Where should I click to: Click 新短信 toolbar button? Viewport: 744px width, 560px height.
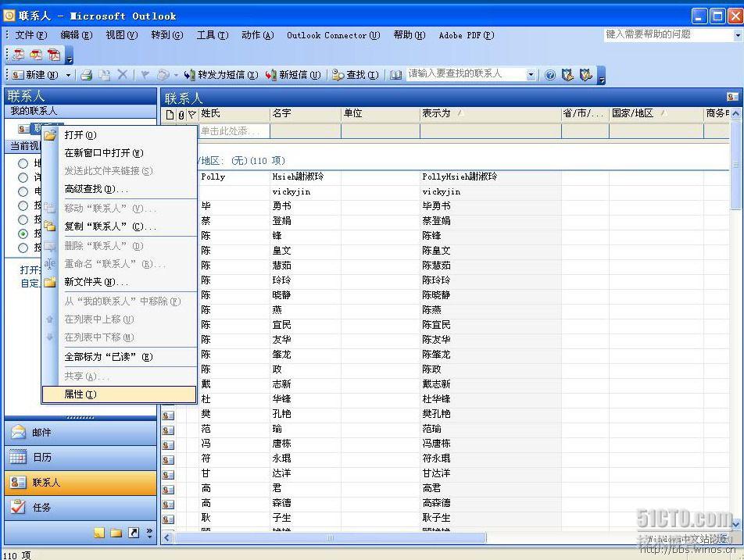point(293,75)
